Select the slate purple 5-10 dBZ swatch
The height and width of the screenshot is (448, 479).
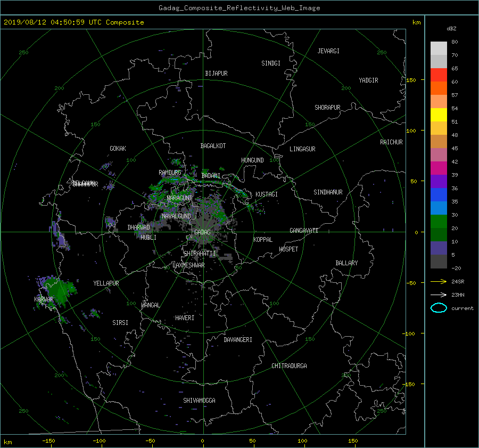(x=439, y=248)
